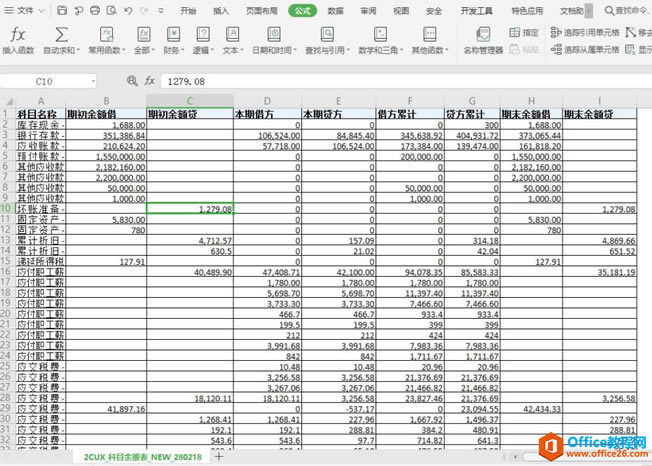Open the 常用函数 common functions icon
This screenshot has height=466, width=652.
(x=106, y=35)
